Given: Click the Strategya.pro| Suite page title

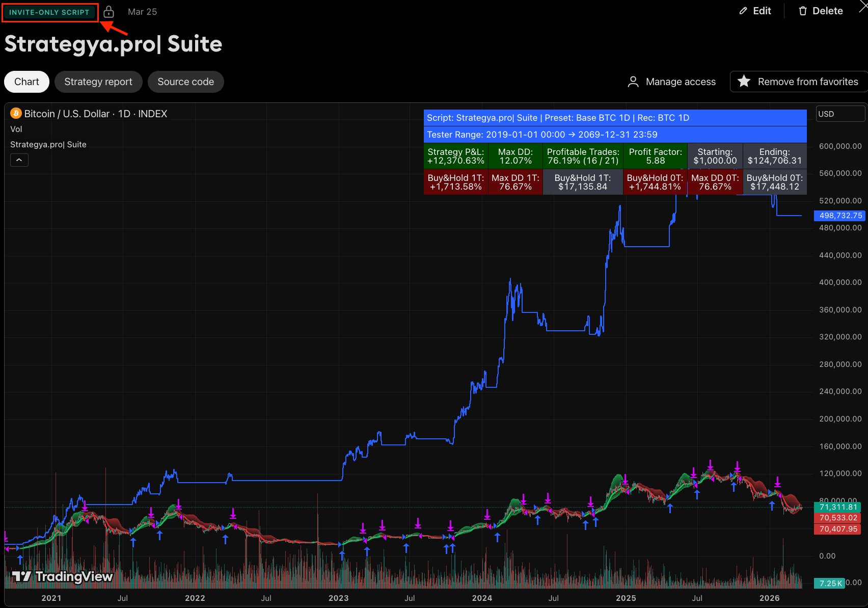Looking at the screenshot, I should point(114,44).
